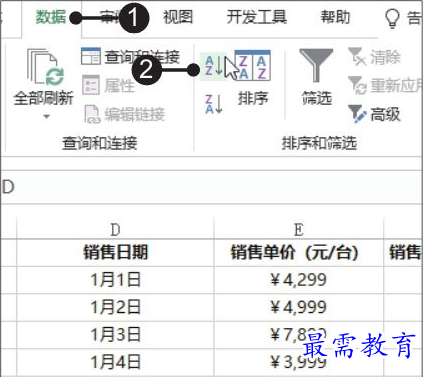The width and height of the screenshot is (424, 377).
Task: Click the formula bar showing D
Action: click(212, 187)
